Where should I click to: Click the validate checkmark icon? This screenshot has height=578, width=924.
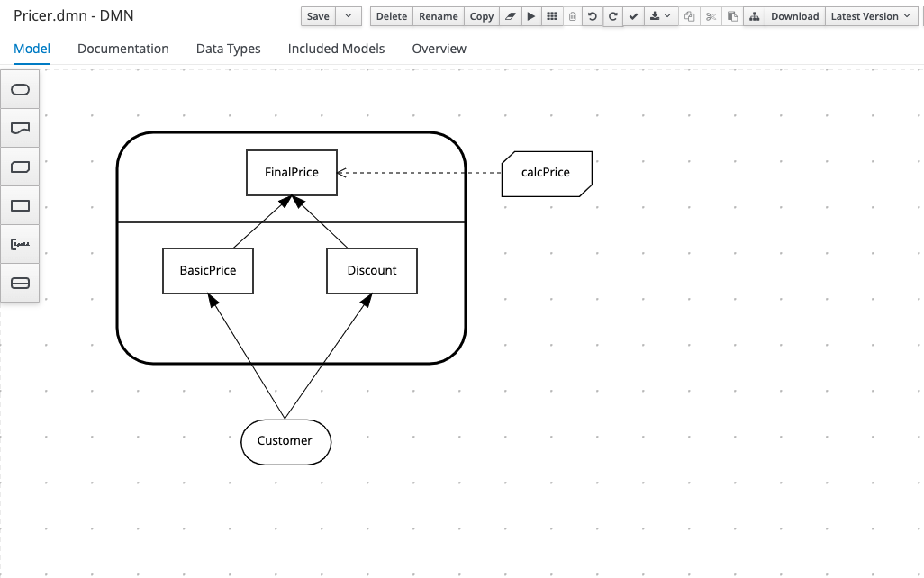[633, 16]
